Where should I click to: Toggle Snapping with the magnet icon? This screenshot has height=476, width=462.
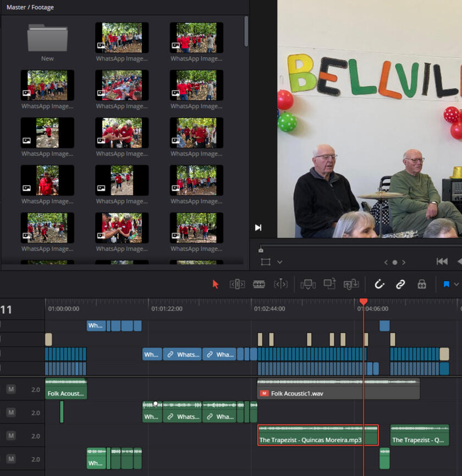pos(379,284)
